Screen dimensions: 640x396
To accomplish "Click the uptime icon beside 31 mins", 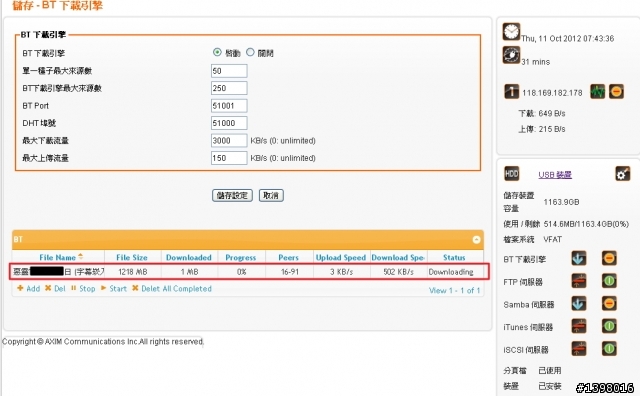I will pyautogui.click(x=511, y=55).
